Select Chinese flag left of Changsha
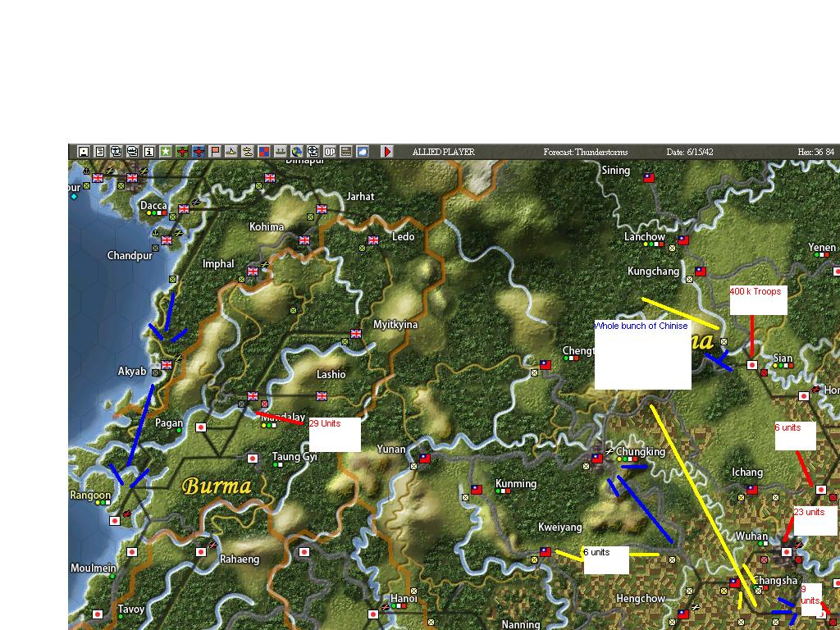 click(x=734, y=583)
